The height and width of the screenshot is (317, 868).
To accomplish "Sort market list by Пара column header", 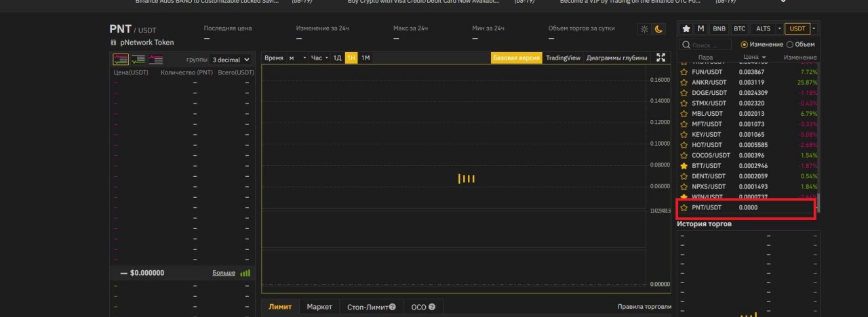I will click(705, 58).
